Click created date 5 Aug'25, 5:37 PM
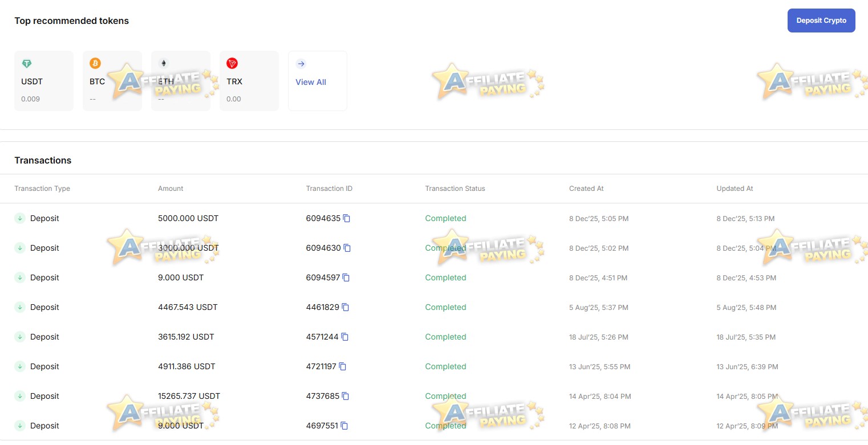The height and width of the screenshot is (445, 868). pos(599,308)
